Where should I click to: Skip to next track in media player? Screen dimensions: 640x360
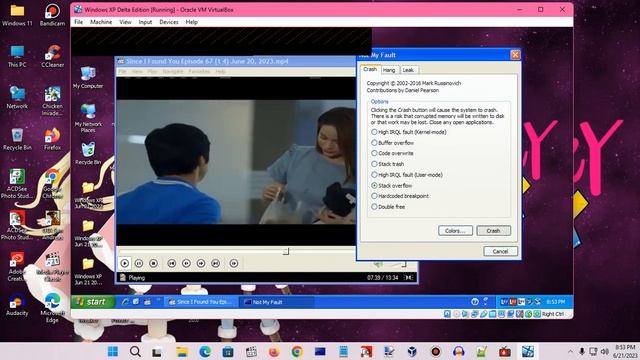216,264
